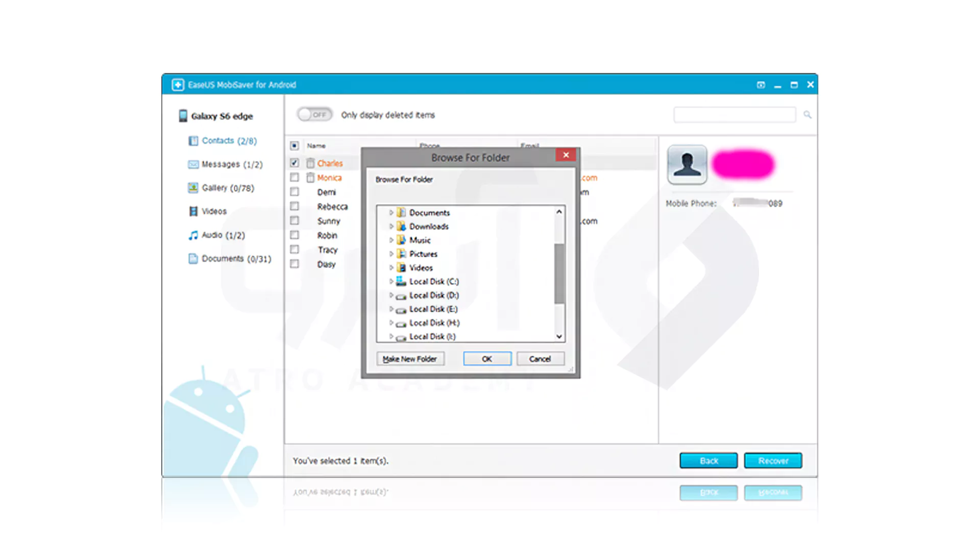Check the Robin contact checkbox
Screen dimensions: 980x551
coord(295,235)
